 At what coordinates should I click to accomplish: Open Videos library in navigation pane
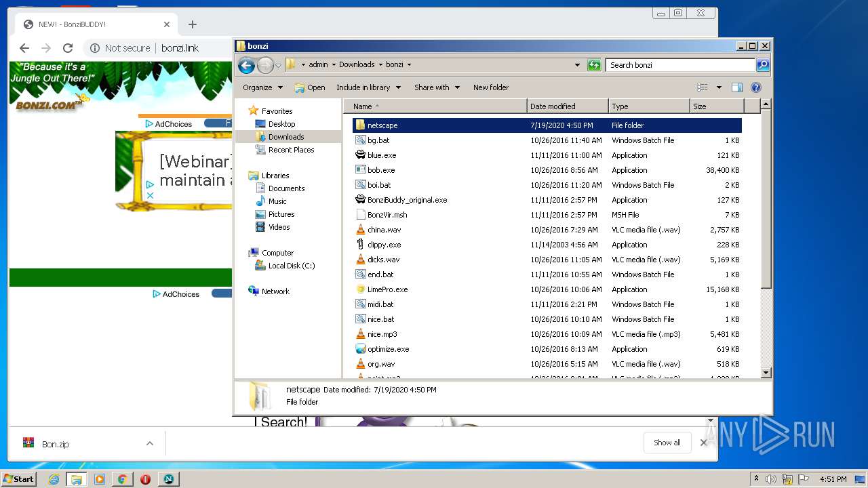279,227
